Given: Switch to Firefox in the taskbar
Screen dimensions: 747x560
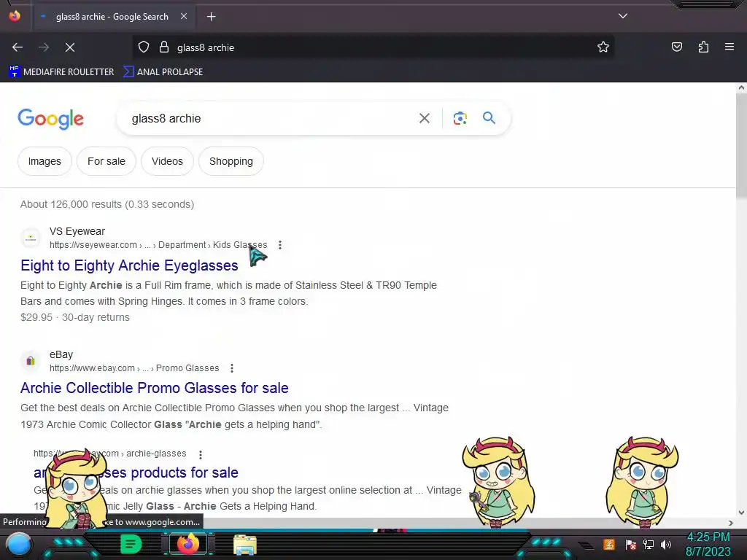Looking at the screenshot, I should (x=187, y=544).
